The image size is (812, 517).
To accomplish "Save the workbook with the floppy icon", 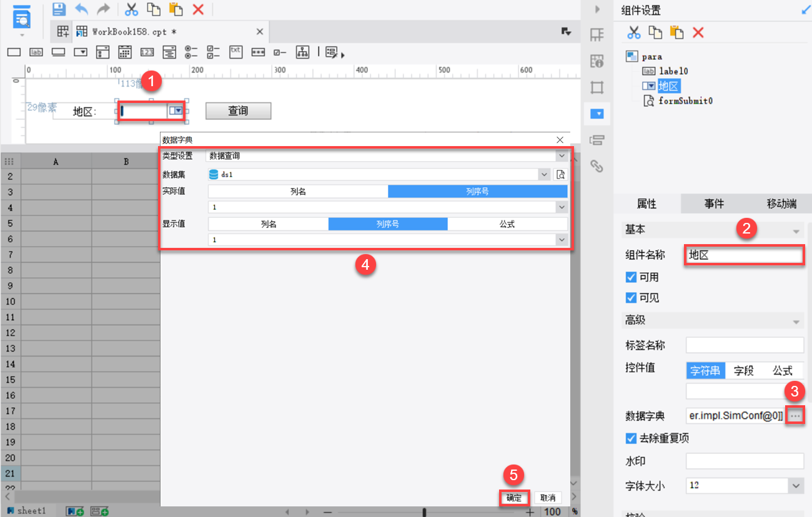I will coord(59,9).
